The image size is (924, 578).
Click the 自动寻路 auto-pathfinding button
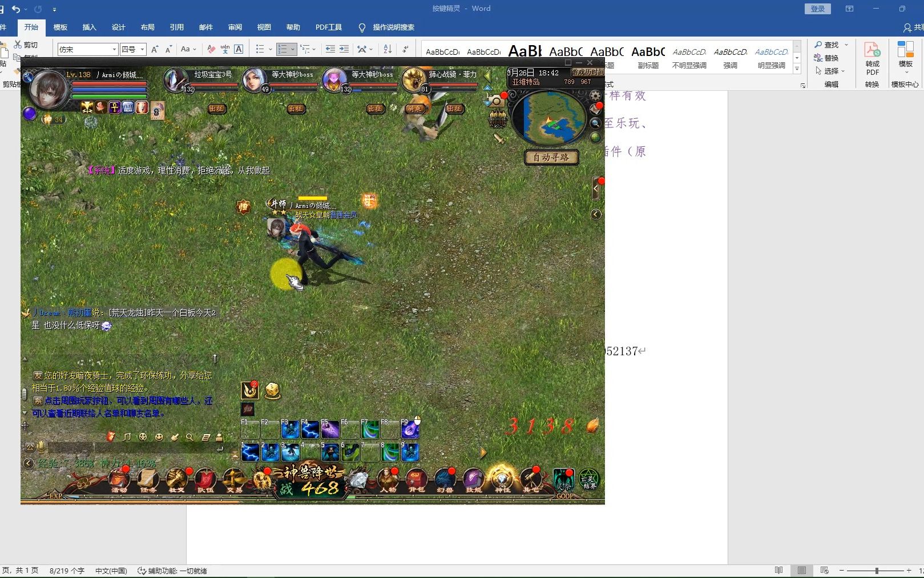[x=551, y=157]
